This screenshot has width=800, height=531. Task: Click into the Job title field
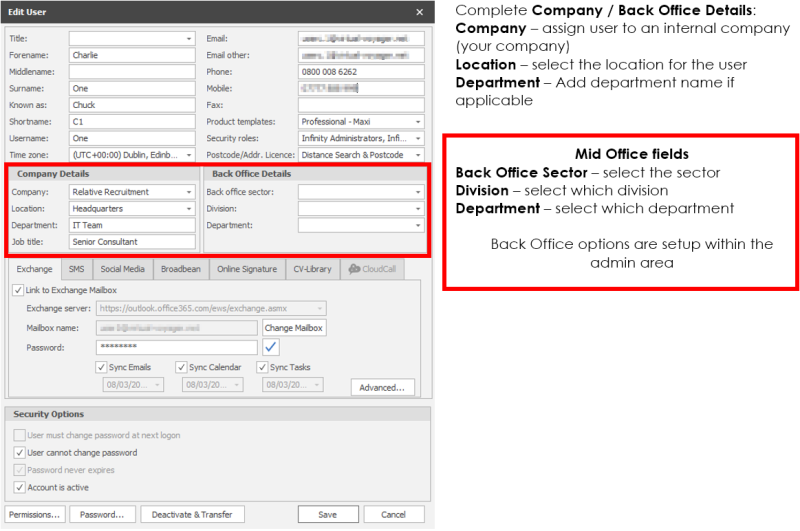tap(131, 241)
